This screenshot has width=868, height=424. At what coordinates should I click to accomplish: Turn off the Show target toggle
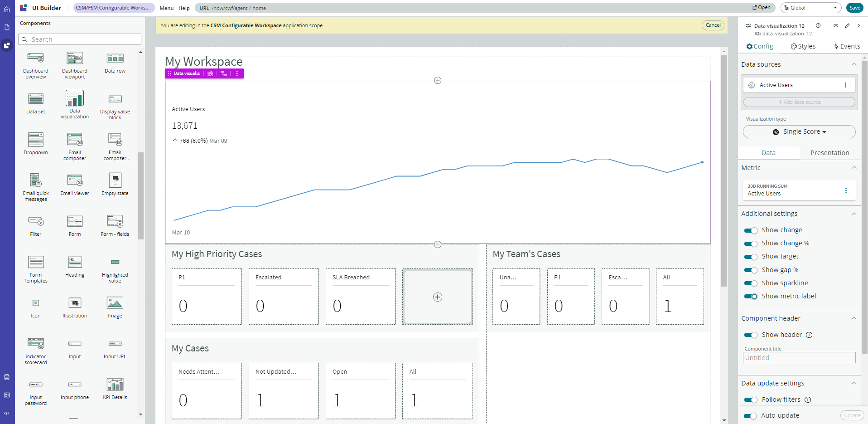click(751, 257)
